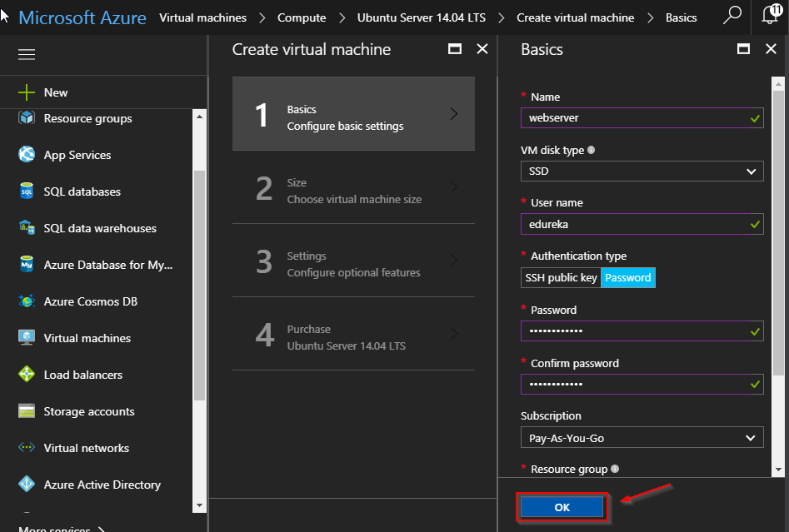Click the Azure Database for MySQL icon

27,264
